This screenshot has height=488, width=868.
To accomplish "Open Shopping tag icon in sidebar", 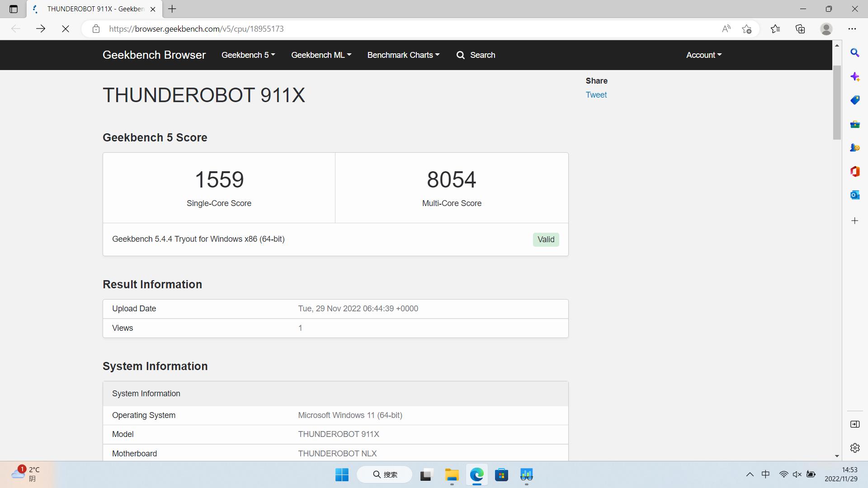I will click(x=854, y=100).
